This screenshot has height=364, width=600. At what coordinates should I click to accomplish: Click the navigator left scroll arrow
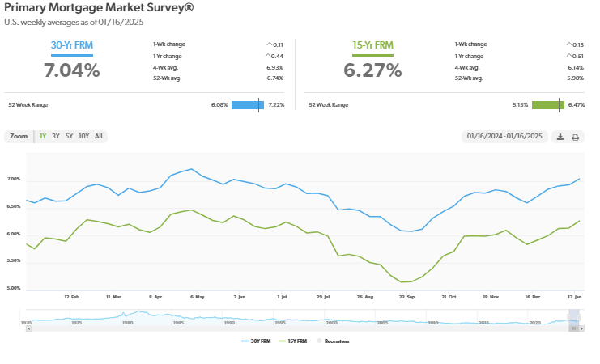tap(29, 329)
